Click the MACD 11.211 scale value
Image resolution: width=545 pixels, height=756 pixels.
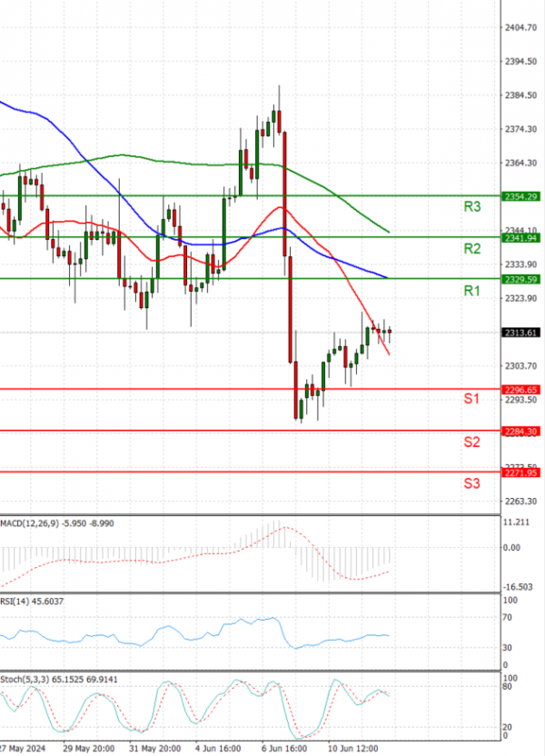[x=516, y=522]
